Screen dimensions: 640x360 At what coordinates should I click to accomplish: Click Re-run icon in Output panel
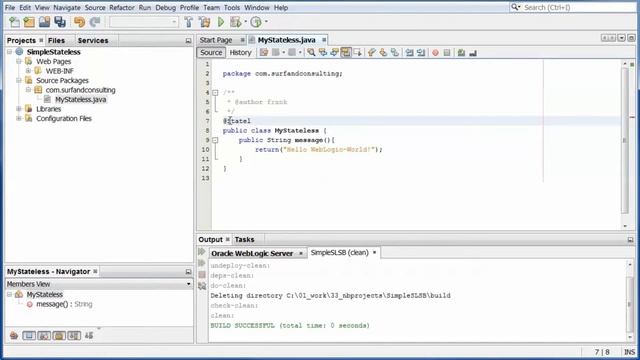pos(202,251)
